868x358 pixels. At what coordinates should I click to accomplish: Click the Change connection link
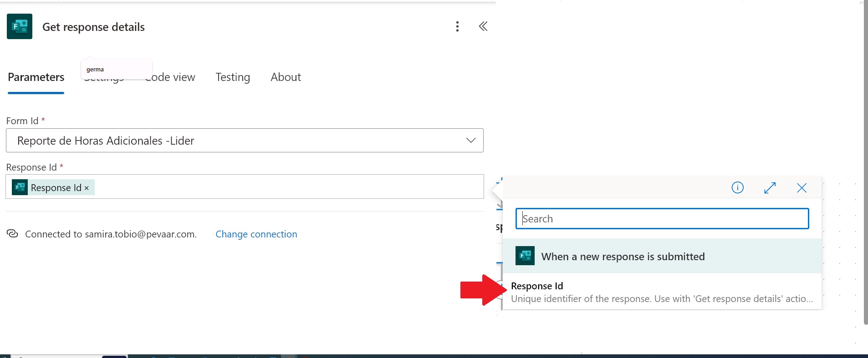point(256,234)
